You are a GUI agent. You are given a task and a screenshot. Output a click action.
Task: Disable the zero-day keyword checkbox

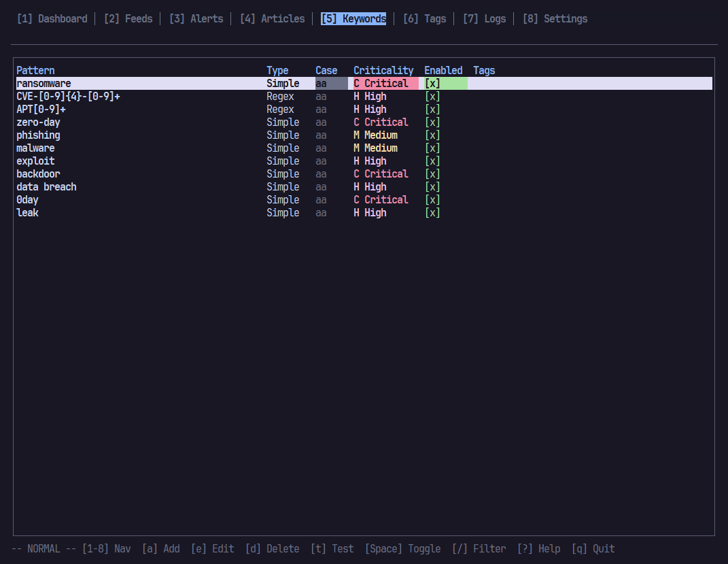pyautogui.click(x=432, y=122)
